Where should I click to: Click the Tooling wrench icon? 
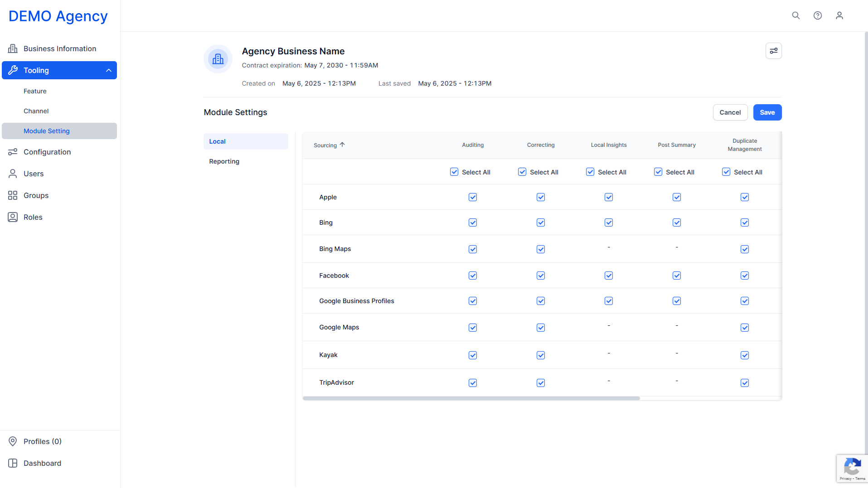point(13,70)
